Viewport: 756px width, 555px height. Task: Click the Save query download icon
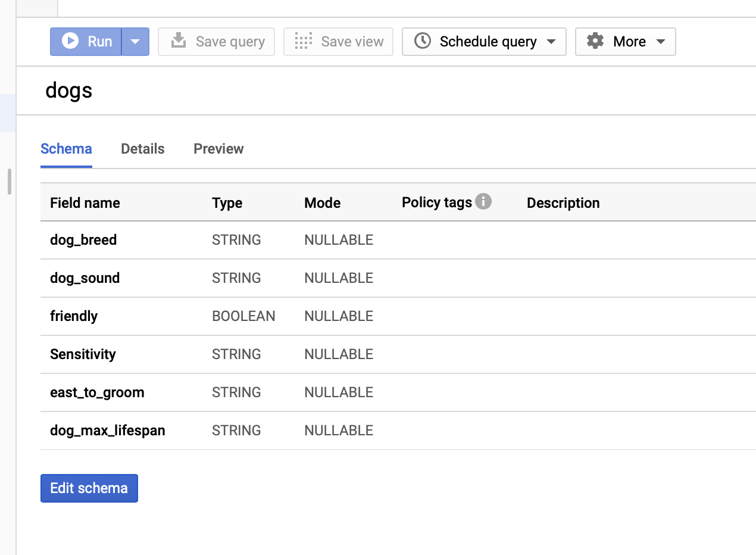[x=179, y=41]
